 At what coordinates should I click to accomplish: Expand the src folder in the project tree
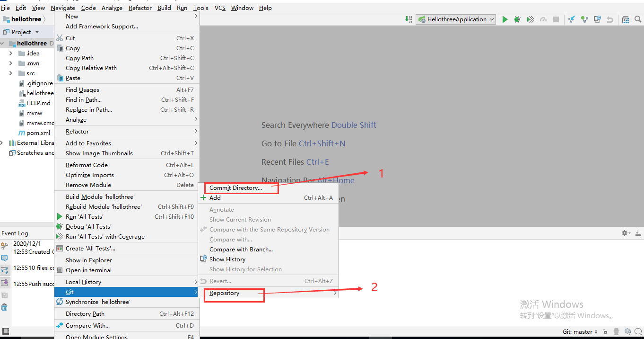pyautogui.click(x=10, y=73)
